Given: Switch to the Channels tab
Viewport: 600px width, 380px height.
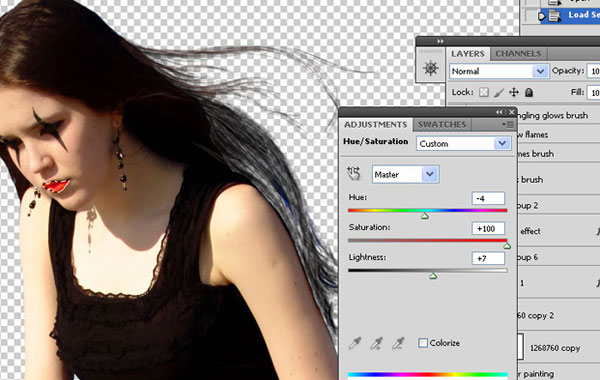Looking at the screenshot, I should (x=518, y=54).
